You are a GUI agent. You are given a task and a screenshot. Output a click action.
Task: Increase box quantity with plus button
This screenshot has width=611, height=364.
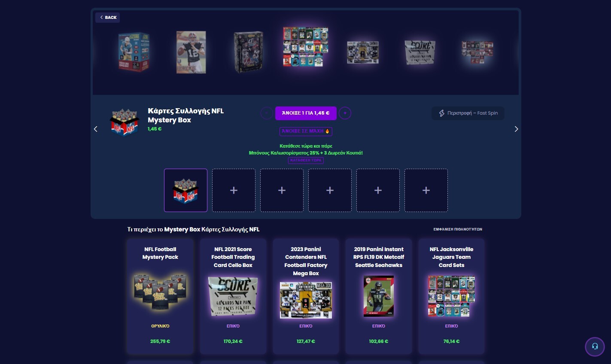point(345,113)
